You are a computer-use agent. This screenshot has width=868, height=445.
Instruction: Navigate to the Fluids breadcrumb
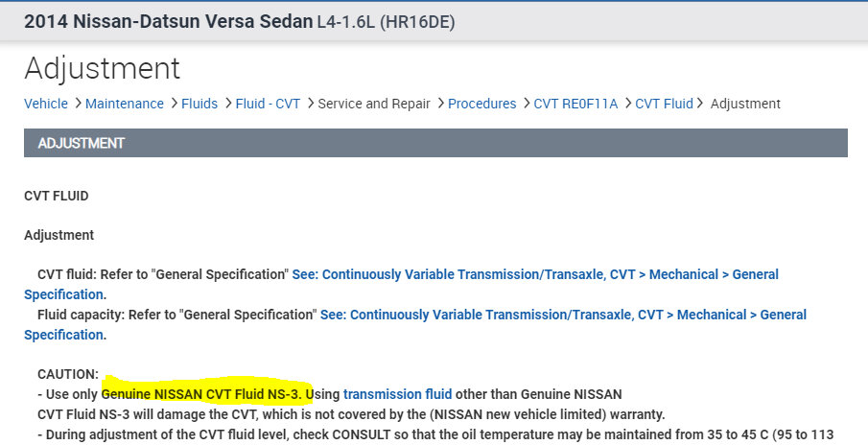(x=199, y=104)
